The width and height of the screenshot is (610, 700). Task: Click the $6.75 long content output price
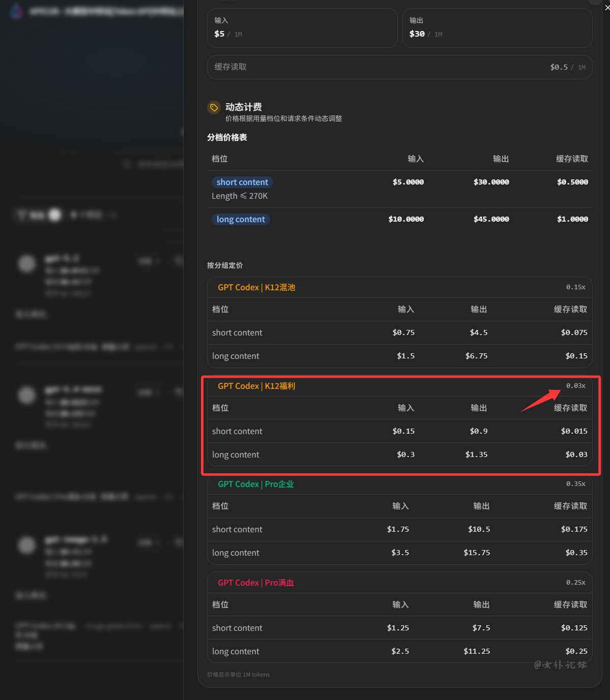476,356
